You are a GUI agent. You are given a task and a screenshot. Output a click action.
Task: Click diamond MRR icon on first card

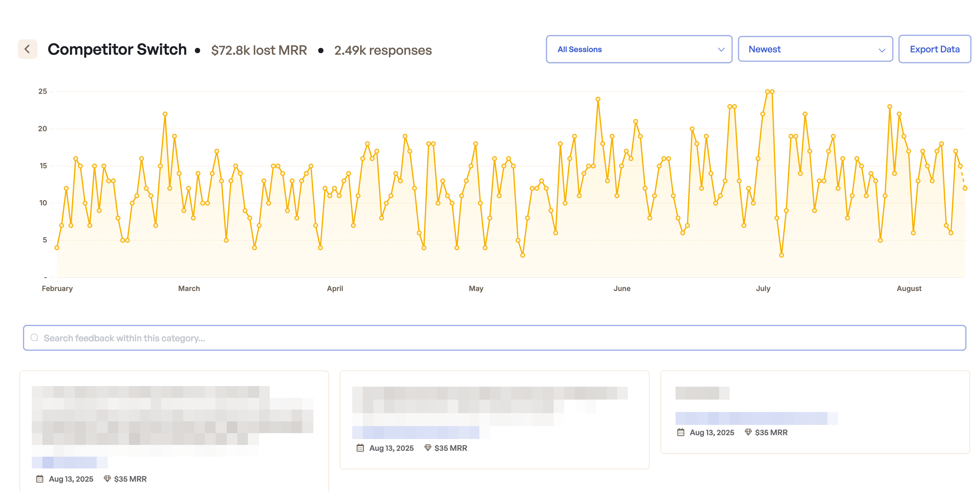pyautogui.click(x=107, y=479)
